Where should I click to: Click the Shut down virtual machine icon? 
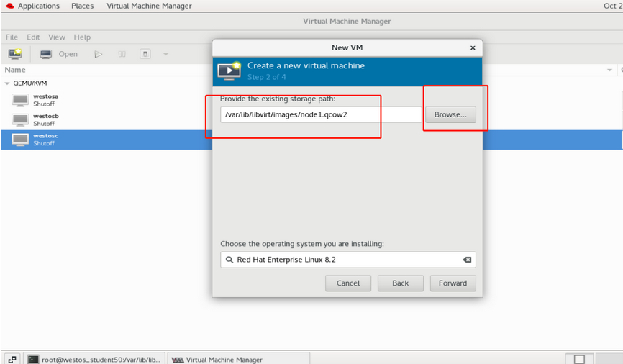coord(145,54)
